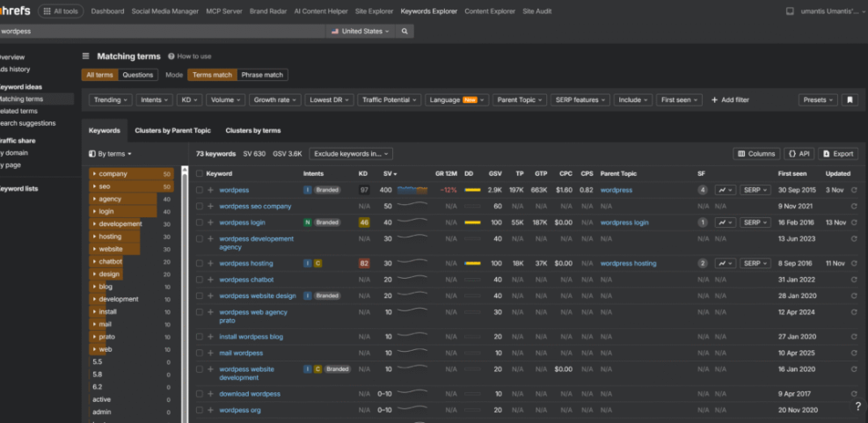Open the wordpress login parent topic link
Image resolution: width=868 pixels, height=423 pixels.
pyautogui.click(x=624, y=222)
